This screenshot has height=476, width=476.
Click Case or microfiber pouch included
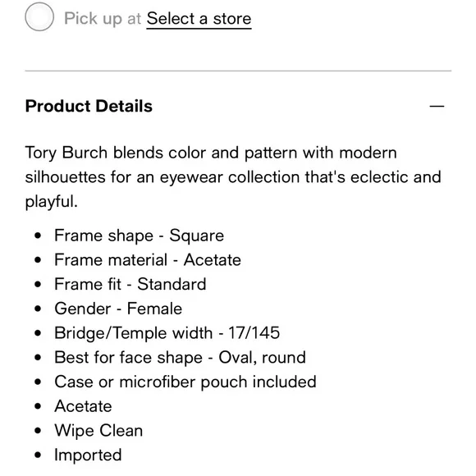pyautogui.click(x=185, y=382)
